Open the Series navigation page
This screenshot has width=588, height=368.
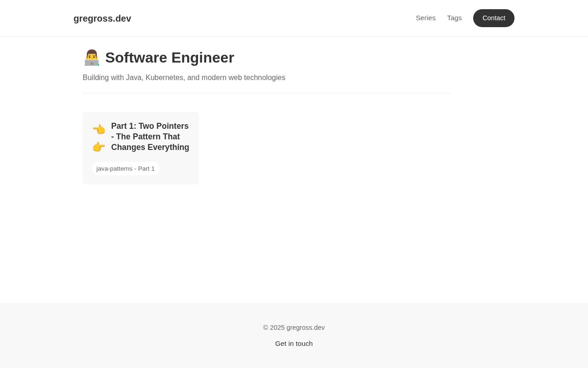pos(425,18)
